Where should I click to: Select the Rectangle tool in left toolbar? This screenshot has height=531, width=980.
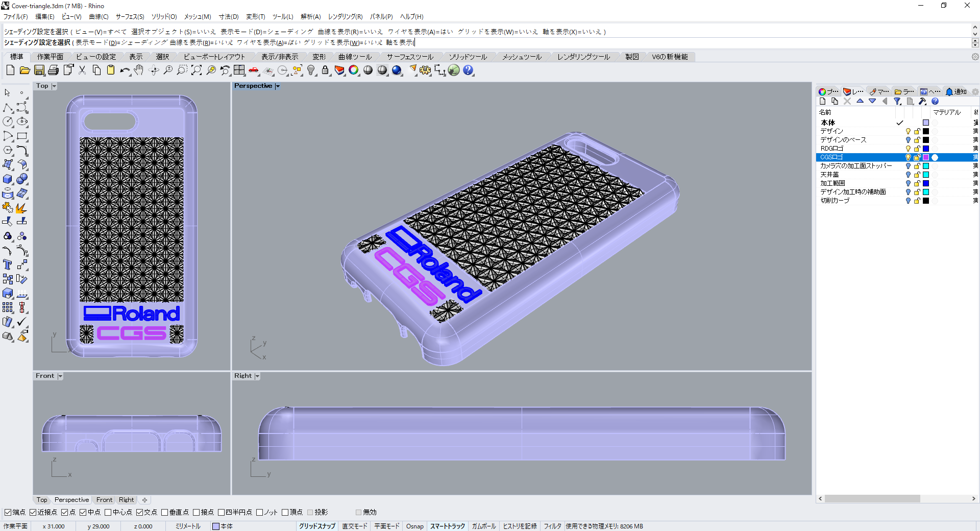point(22,136)
